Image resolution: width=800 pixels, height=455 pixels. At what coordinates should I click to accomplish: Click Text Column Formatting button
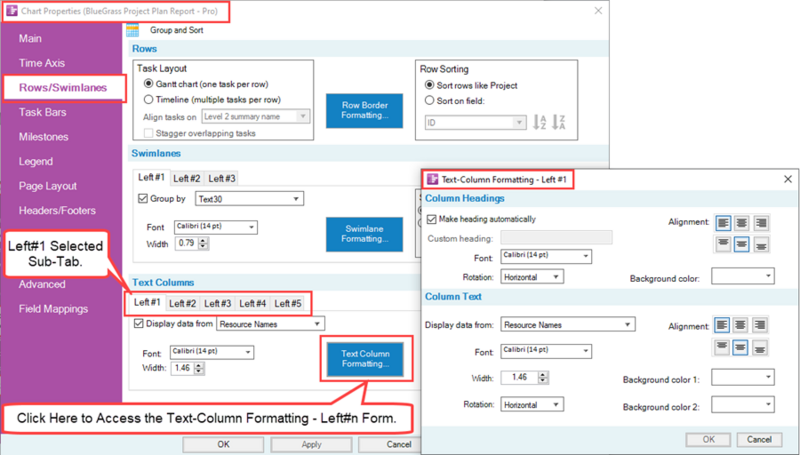[x=365, y=359]
